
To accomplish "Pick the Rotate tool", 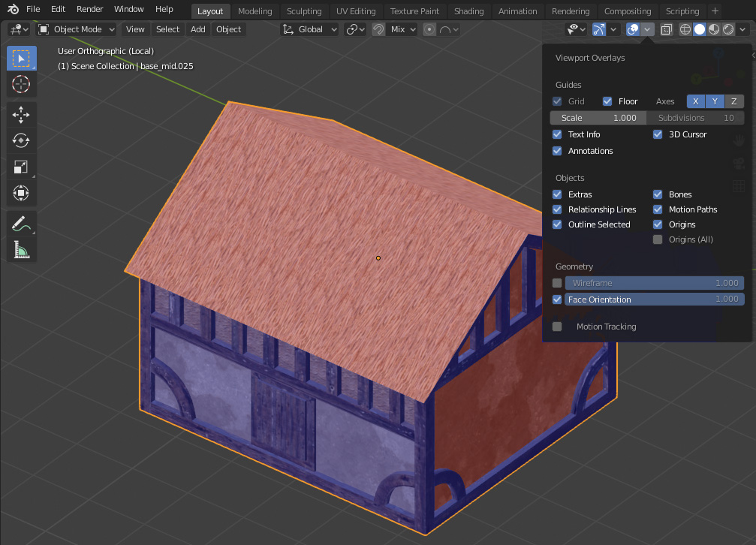I will (x=21, y=141).
